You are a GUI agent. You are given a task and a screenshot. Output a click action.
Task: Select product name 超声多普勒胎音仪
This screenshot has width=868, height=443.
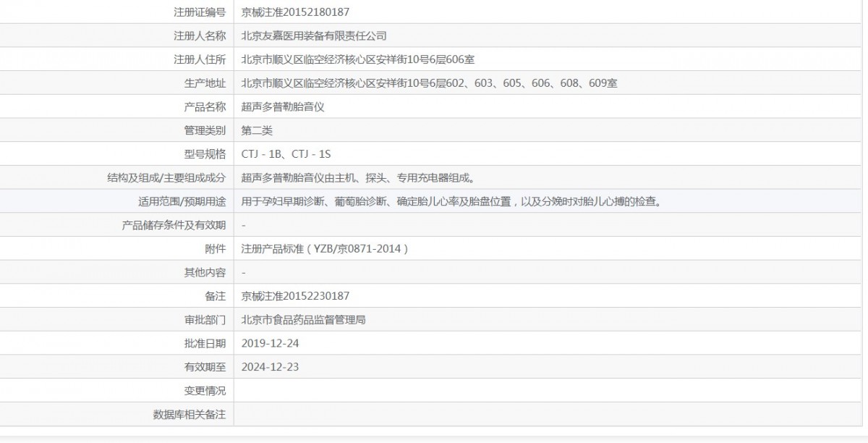[x=283, y=106]
